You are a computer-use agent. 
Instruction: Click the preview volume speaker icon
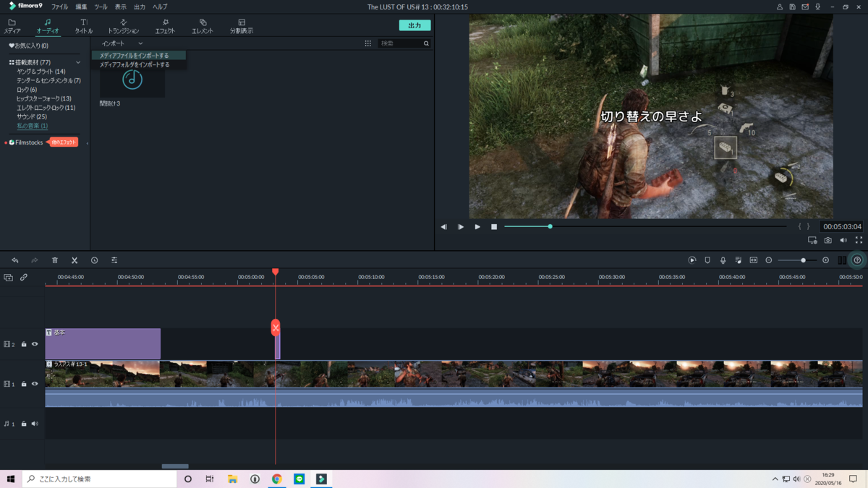pyautogui.click(x=844, y=240)
